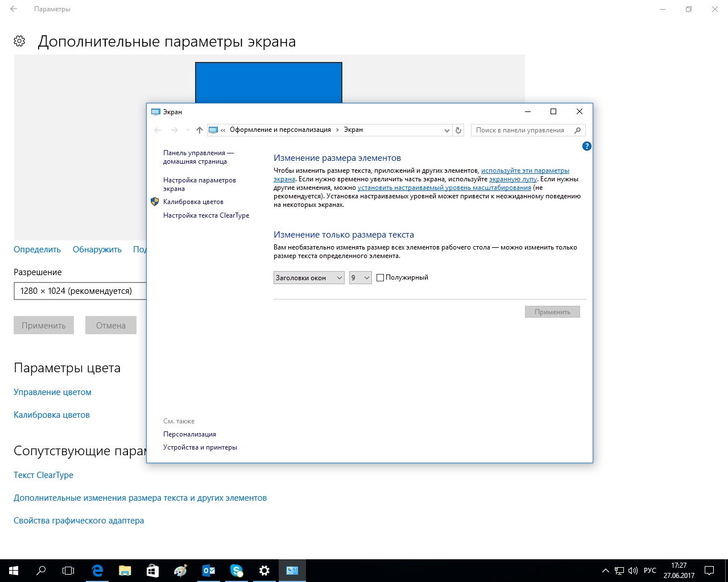Click the search magnifier in control panel
Viewport: 728px width, 582px height.
point(578,130)
